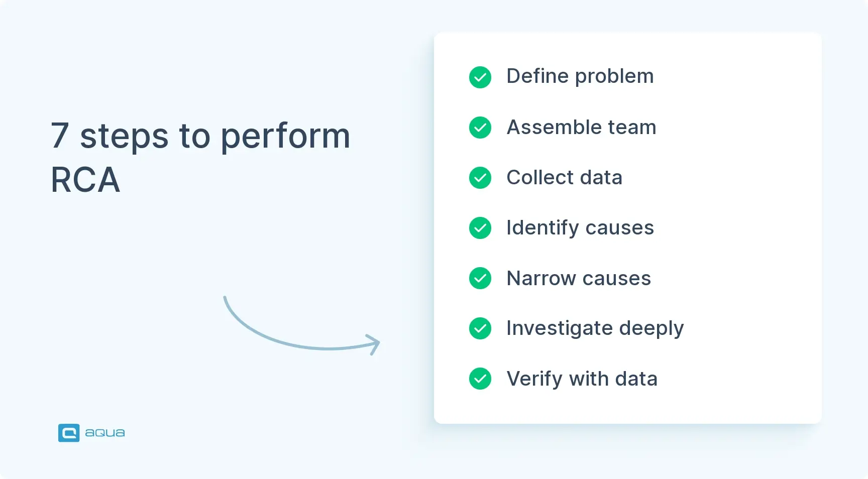
Task: Click the "7 steps to perform" heading line
Action: (200, 136)
